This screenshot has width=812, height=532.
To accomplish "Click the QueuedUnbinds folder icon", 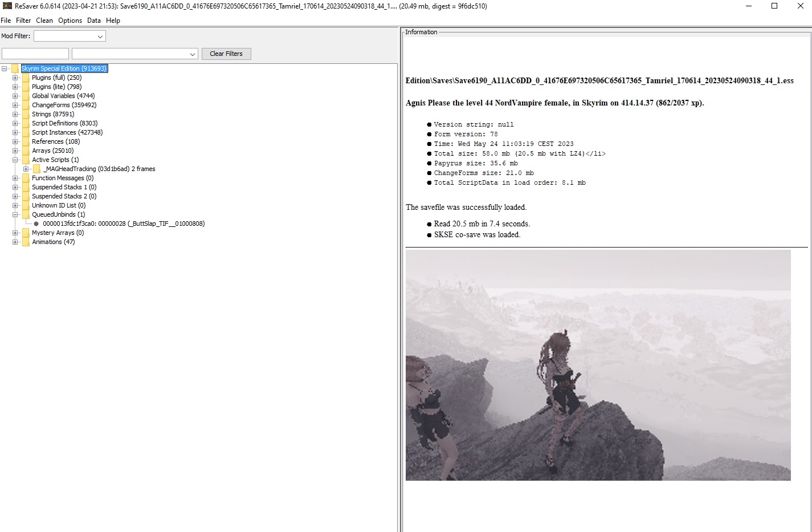I will [26, 214].
